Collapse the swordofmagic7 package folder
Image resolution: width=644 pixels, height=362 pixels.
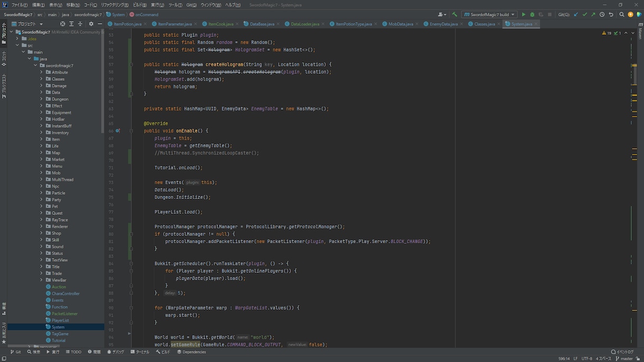click(x=36, y=65)
